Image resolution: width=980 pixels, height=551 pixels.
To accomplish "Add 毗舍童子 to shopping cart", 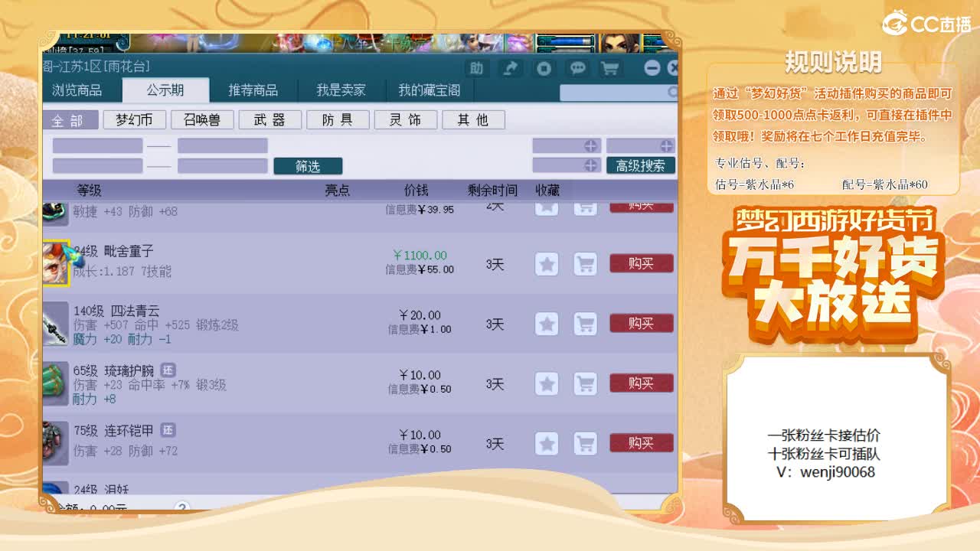I will click(586, 264).
